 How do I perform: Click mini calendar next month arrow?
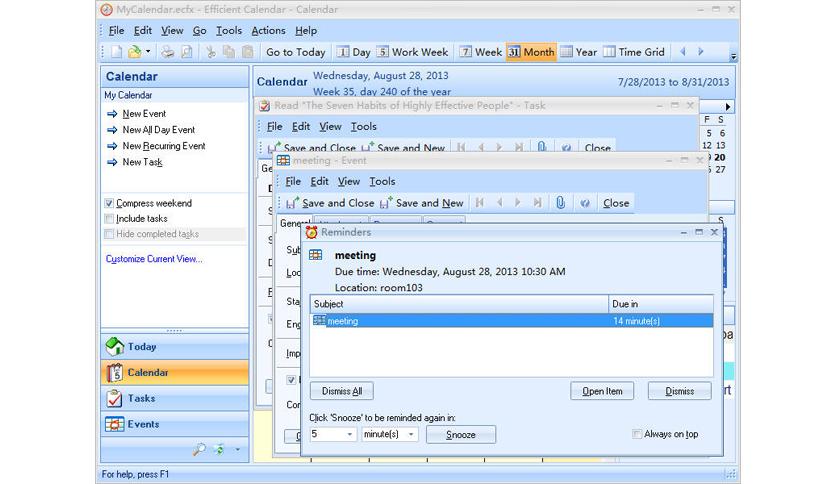pos(727,107)
